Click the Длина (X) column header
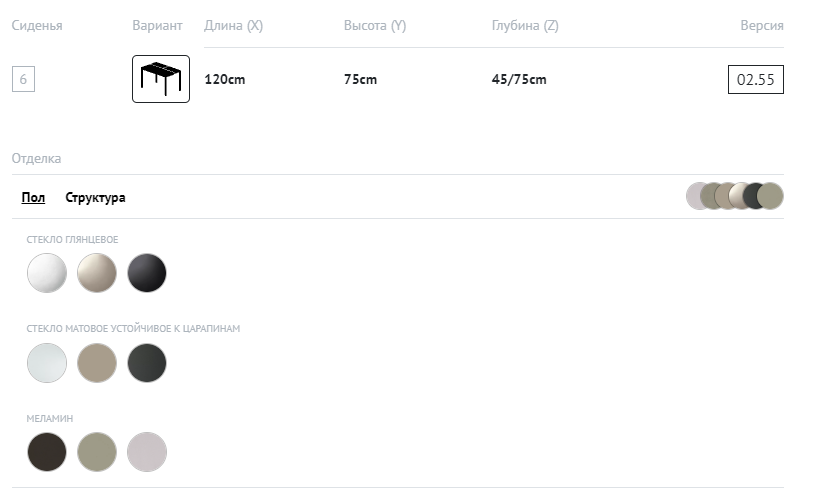This screenshot has width=829, height=498. click(x=233, y=26)
